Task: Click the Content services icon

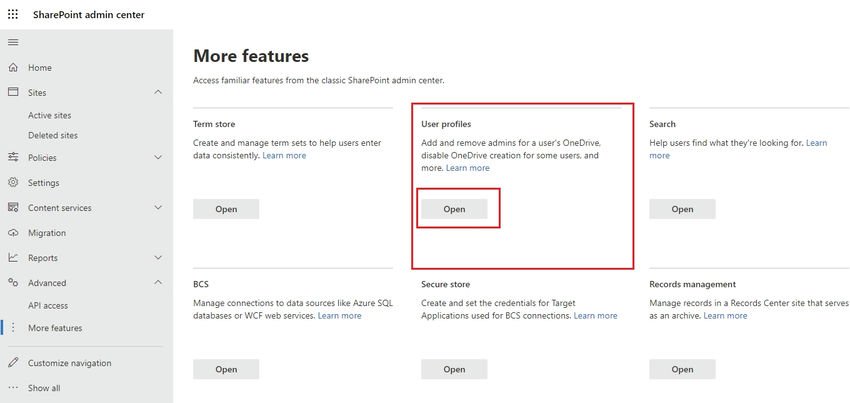Action: point(13,208)
